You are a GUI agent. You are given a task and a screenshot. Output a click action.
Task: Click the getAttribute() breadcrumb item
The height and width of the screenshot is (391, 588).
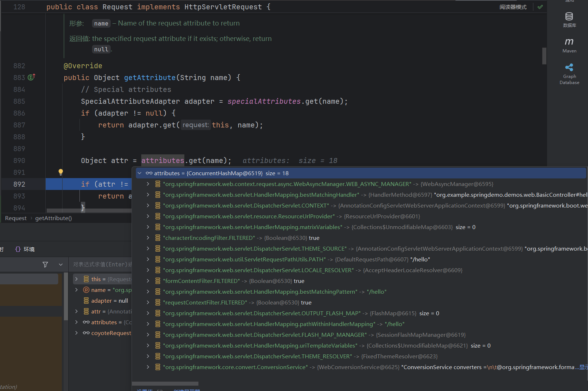click(54, 218)
